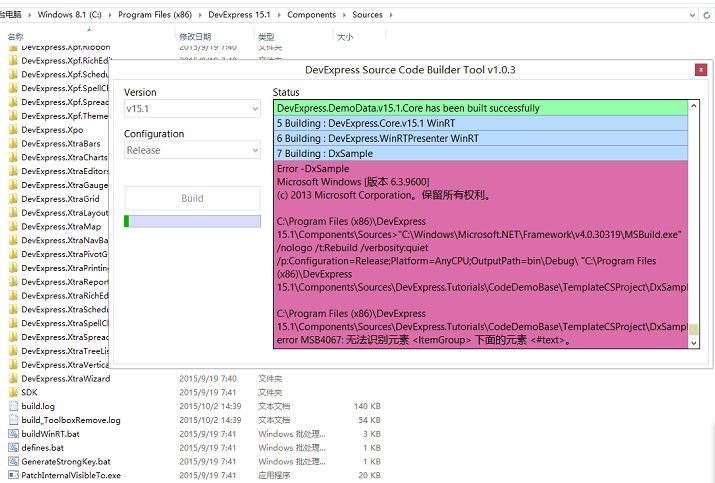Expand the chevron after Components breadcrumb
The image size is (715, 483).
(x=344, y=15)
